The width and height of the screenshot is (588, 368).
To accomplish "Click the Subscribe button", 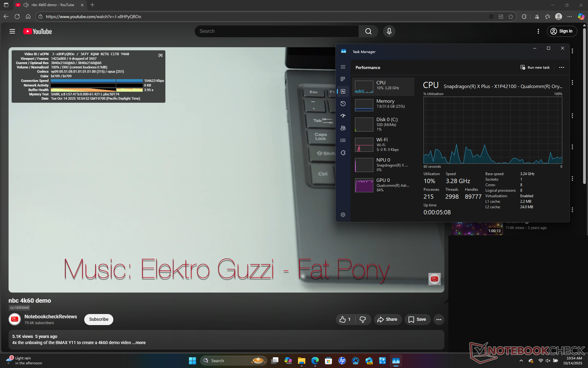I will [99, 320].
